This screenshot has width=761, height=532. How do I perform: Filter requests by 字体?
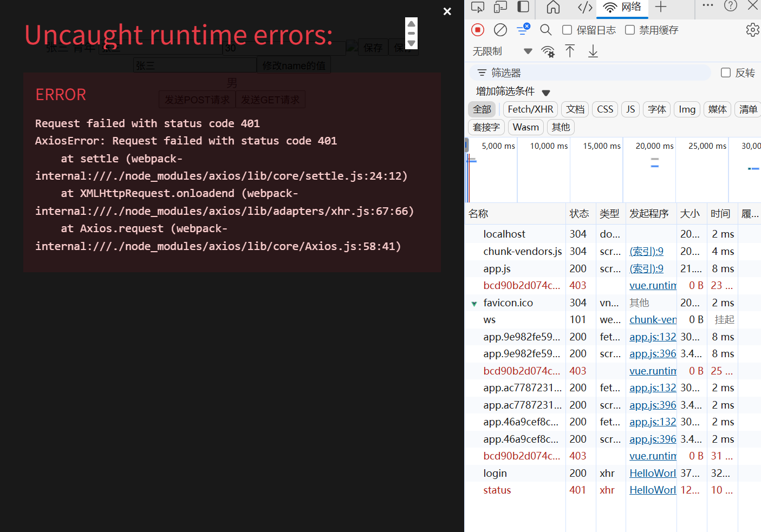[x=657, y=109]
